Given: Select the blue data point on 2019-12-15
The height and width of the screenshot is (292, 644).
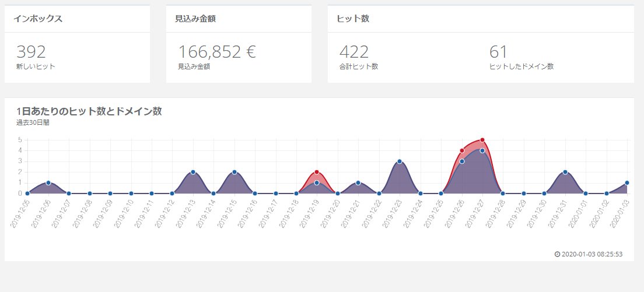Looking at the screenshot, I should click(x=234, y=173).
